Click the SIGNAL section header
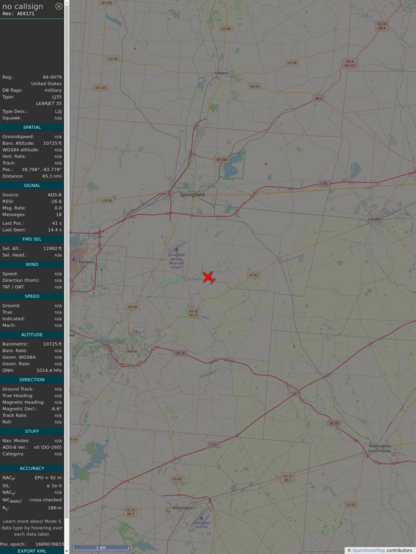The image size is (416, 554). click(x=32, y=185)
